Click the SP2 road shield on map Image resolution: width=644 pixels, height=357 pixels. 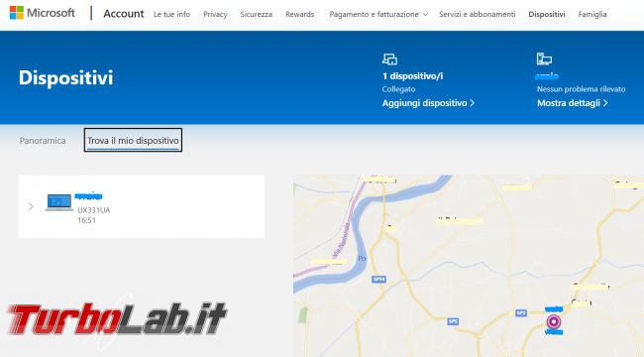(x=521, y=313)
